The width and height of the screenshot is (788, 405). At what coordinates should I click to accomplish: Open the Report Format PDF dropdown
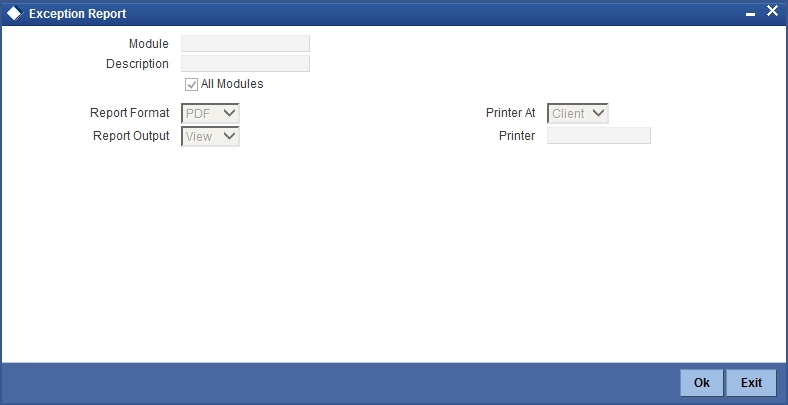210,113
